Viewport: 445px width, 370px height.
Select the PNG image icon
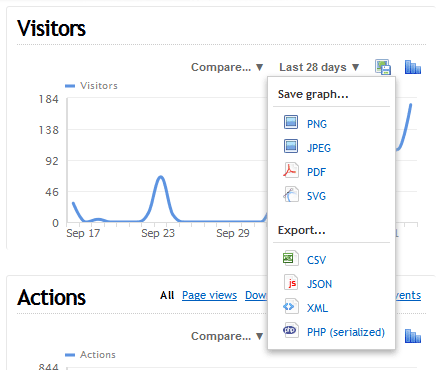click(291, 122)
